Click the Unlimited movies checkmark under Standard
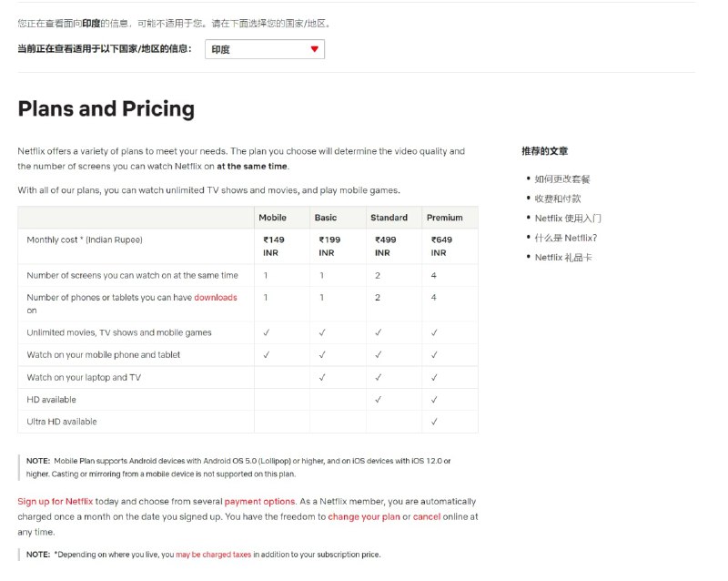The image size is (728, 581). click(378, 332)
